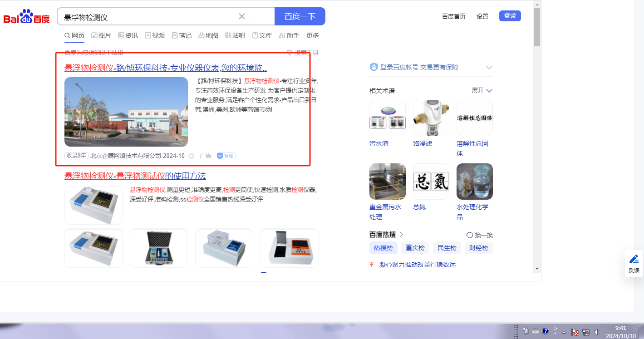
Task: Show hidden tray icons arrow
Action: click(563, 332)
